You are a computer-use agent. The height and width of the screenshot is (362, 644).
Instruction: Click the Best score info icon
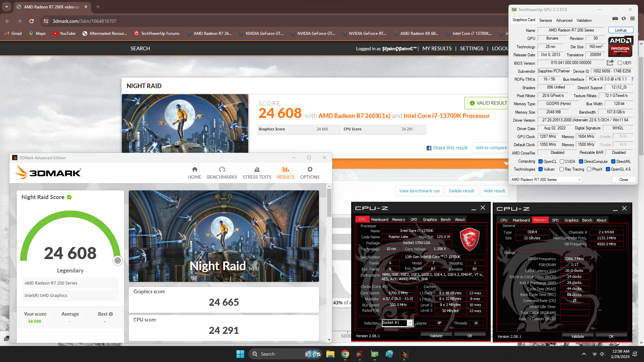click(111, 314)
